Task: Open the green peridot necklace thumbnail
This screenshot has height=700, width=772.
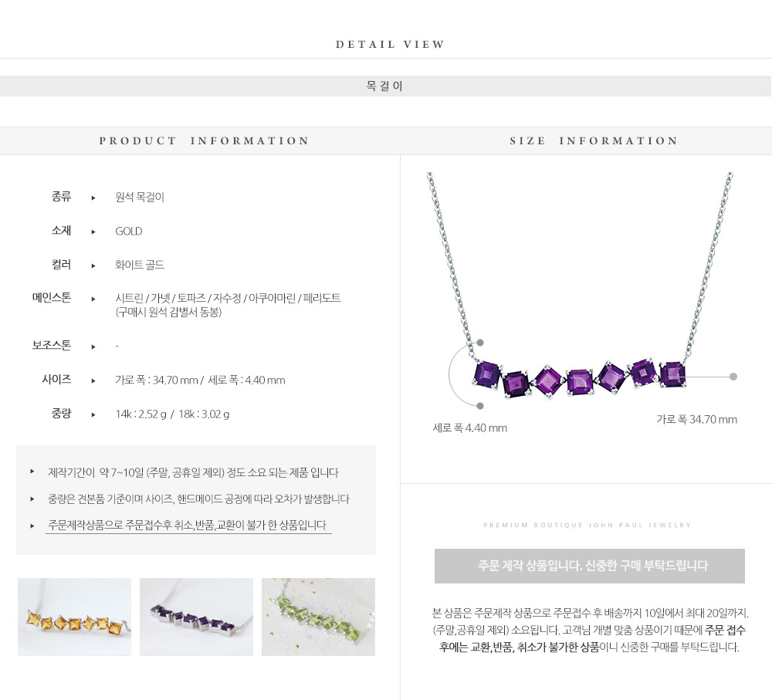Action: [319, 617]
